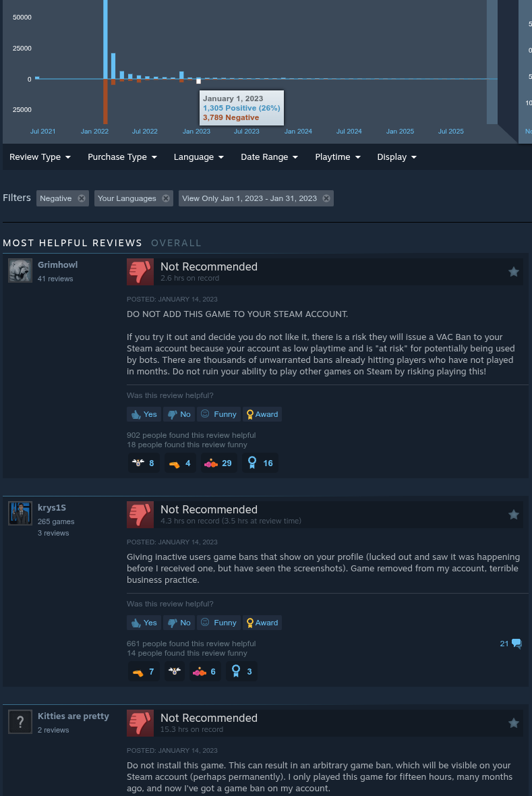Mark krys1S's review as Funny
Image resolution: width=532 pixels, height=796 pixels.
tap(218, 623)
